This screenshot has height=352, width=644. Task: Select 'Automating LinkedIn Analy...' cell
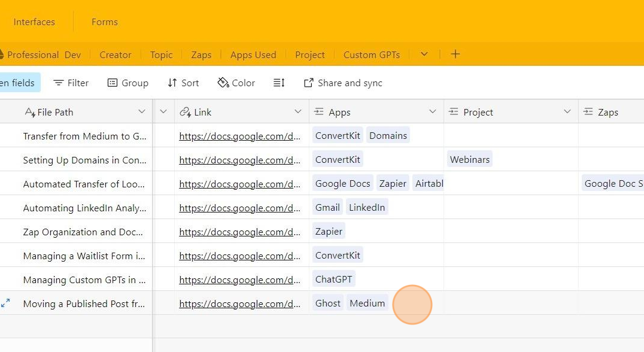coord(84,208)
